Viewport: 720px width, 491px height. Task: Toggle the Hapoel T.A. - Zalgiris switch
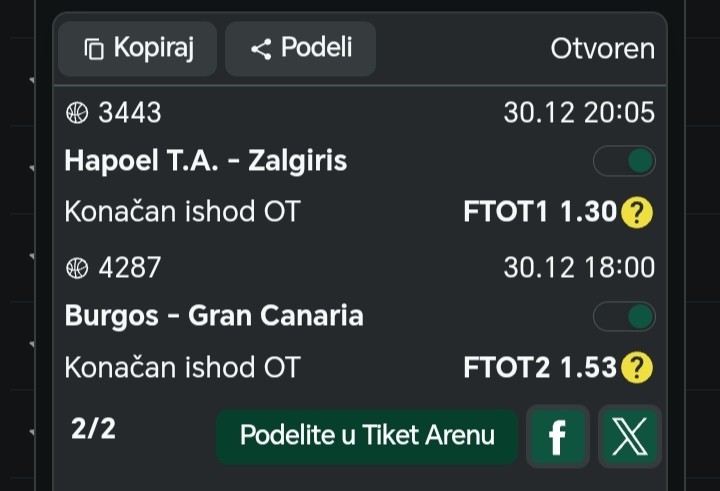pyautogui.click(x=624, y=161)
